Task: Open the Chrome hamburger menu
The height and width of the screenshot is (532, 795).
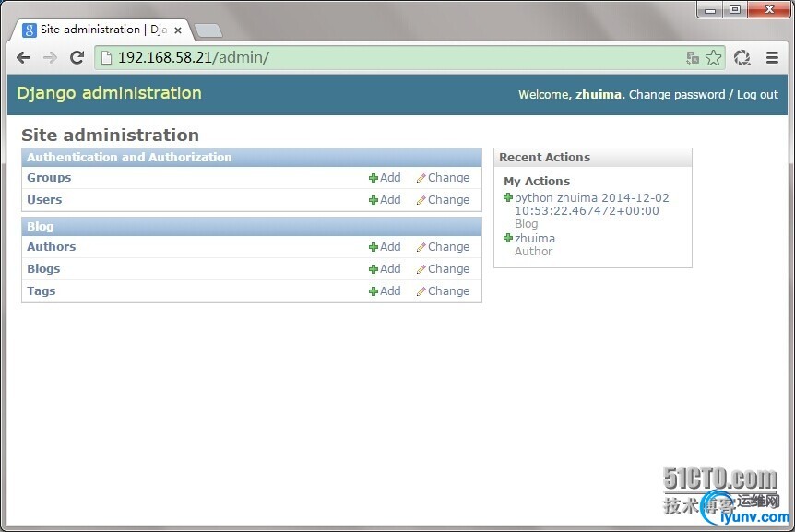Action: 772,58
